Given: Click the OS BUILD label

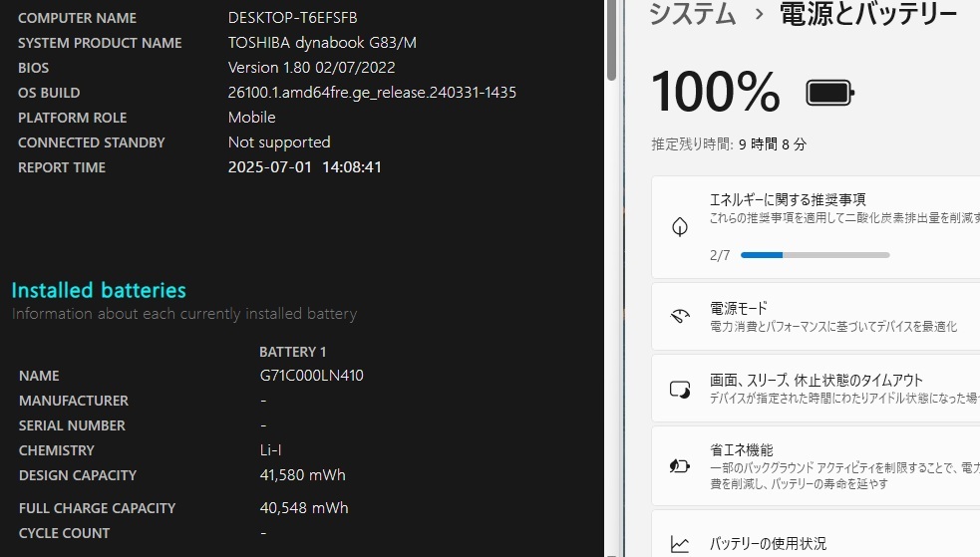Looking at the screenshot, I should coord(49,93).
